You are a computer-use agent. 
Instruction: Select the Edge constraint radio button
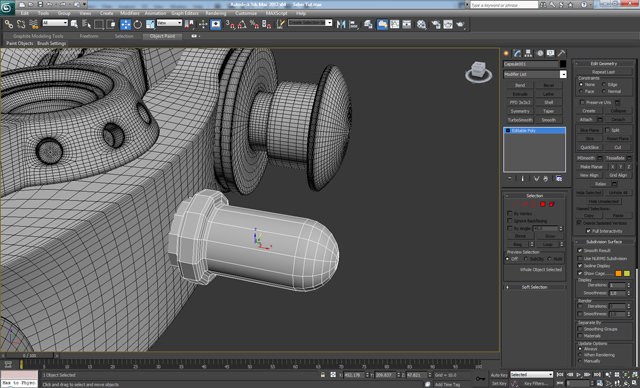pos(604,84)
